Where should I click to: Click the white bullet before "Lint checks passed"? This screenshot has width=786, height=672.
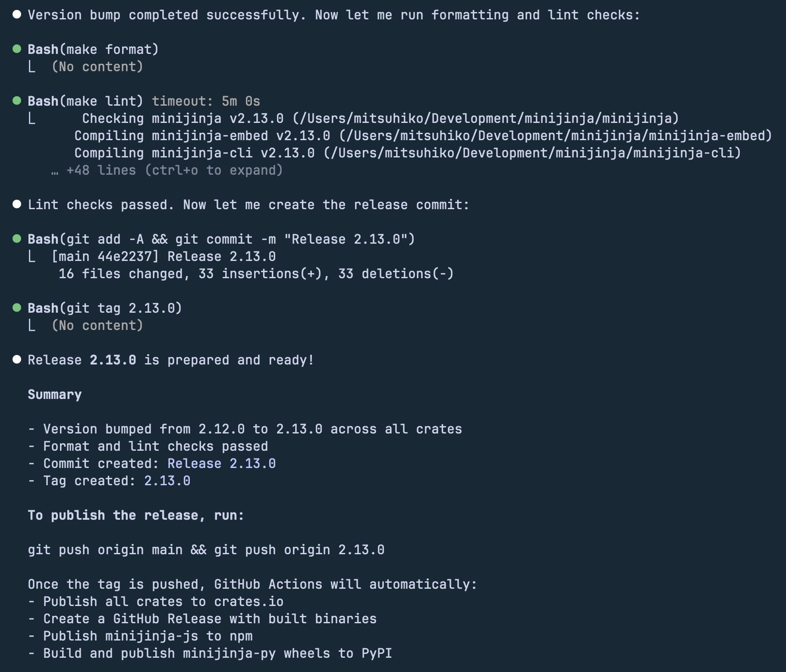click(x=17, y=204)
